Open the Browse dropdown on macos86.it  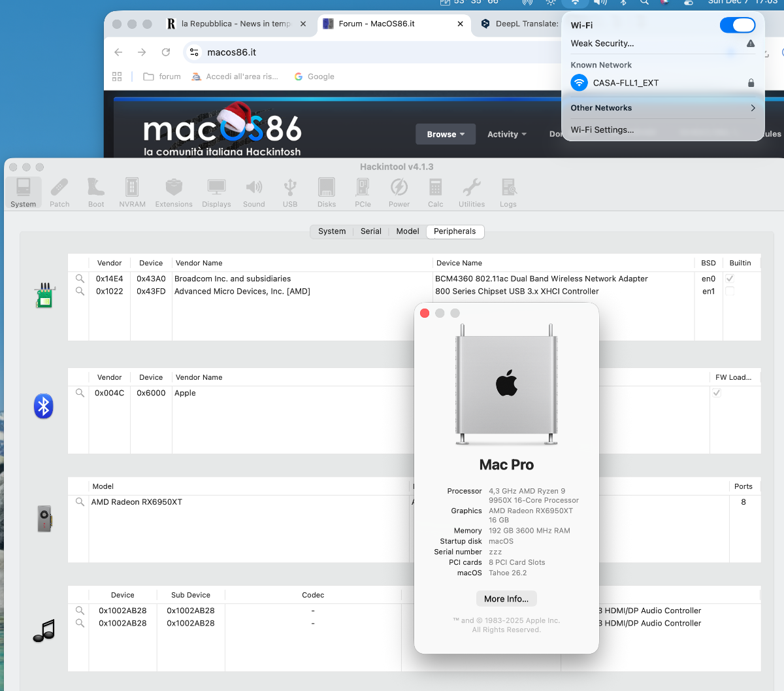click(x=446, y=134)
